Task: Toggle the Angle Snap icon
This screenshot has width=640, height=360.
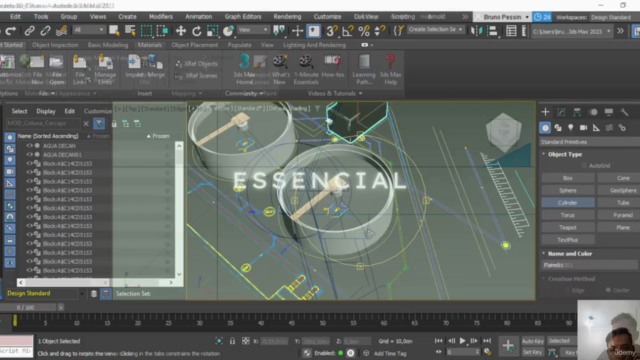Action: pyautogui.click(x=348, y=31)
